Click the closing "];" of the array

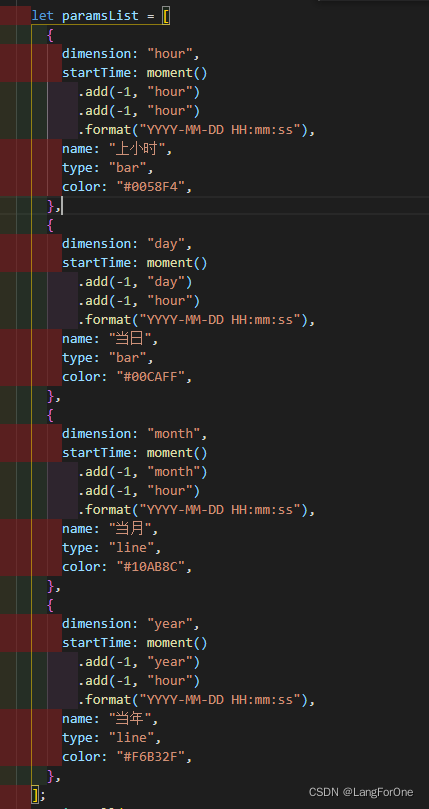39,794
